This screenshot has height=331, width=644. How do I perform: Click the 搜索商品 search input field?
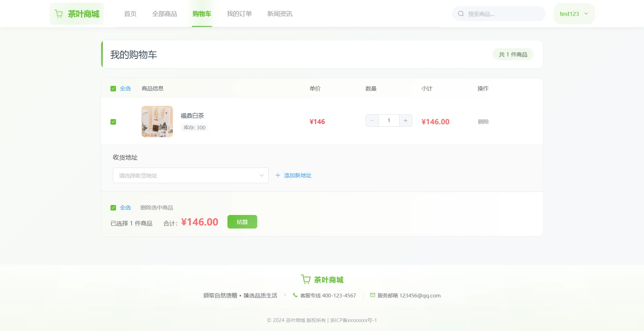tap(499, 14)
